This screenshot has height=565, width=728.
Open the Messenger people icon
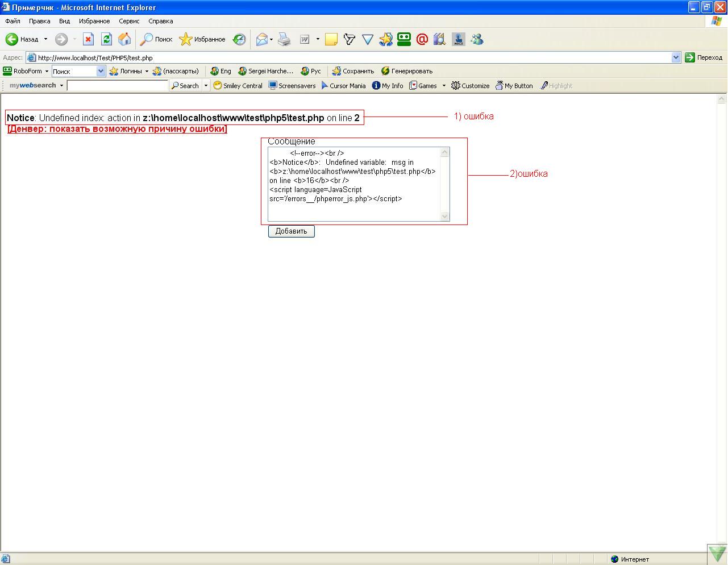[477, 39]
